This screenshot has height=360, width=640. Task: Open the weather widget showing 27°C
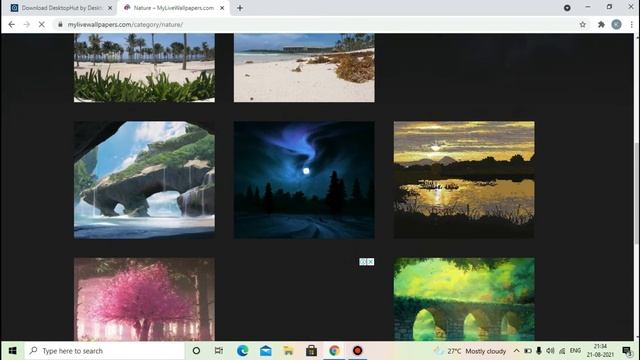tap(470, 351)
